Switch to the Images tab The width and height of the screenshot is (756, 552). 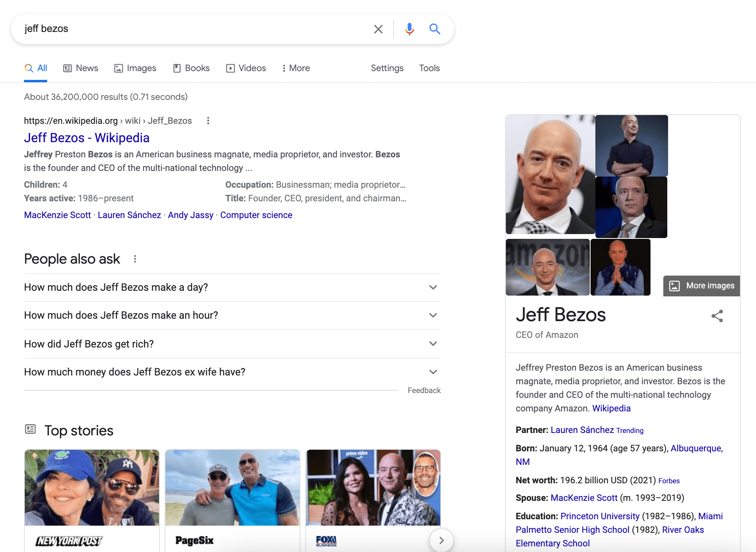click(x=135, y=68)
